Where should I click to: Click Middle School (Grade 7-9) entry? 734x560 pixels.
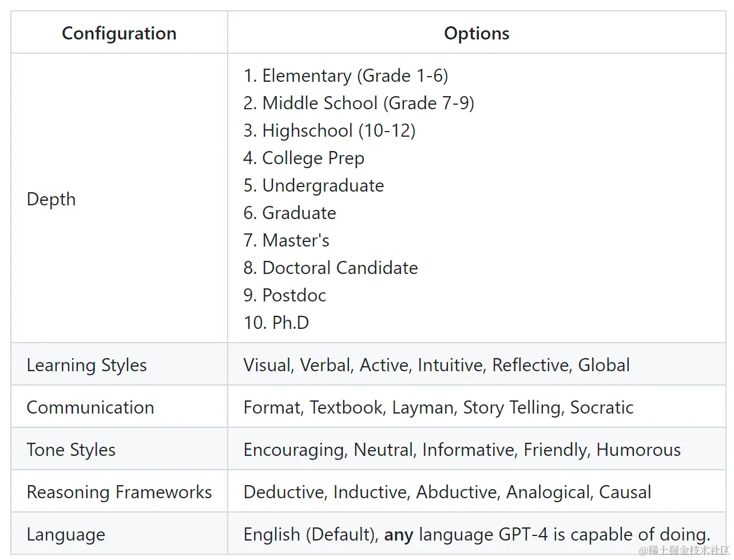coord(359,103)
